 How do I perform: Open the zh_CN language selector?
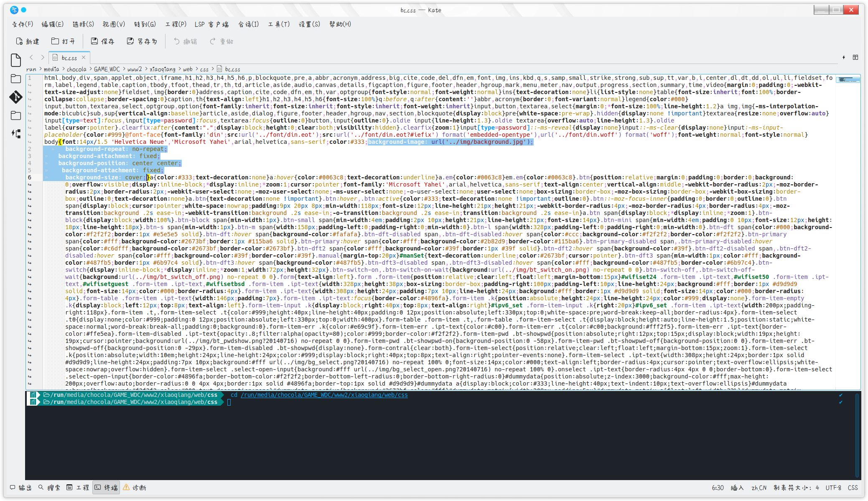point(759,488)
